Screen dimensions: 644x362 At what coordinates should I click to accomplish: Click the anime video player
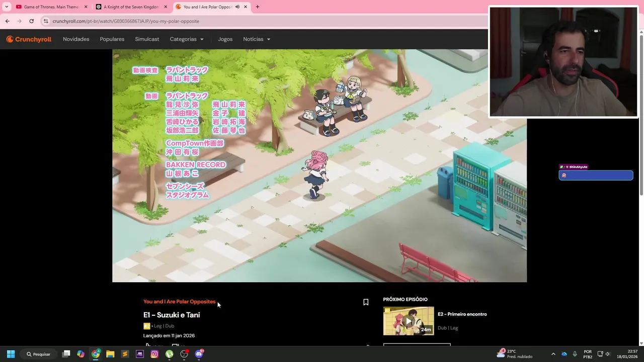(319, 165)
